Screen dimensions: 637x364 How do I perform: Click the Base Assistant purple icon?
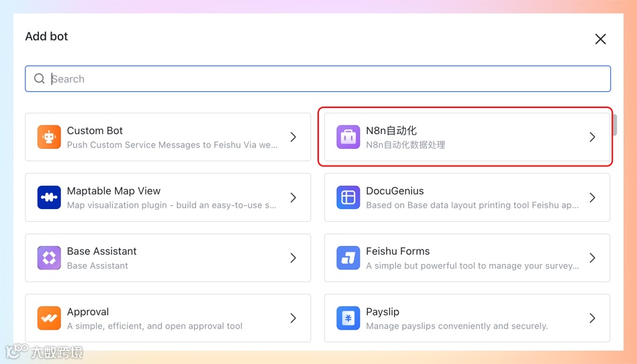click(x=49, y=257)
